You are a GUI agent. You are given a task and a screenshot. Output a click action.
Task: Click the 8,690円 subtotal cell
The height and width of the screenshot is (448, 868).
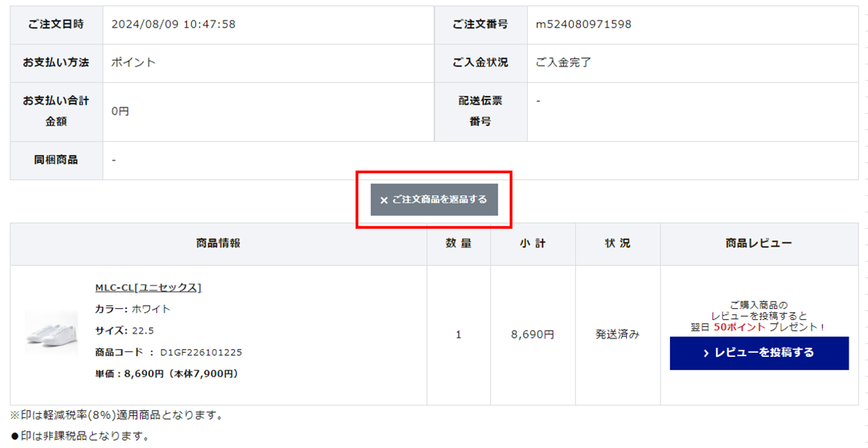532,334
